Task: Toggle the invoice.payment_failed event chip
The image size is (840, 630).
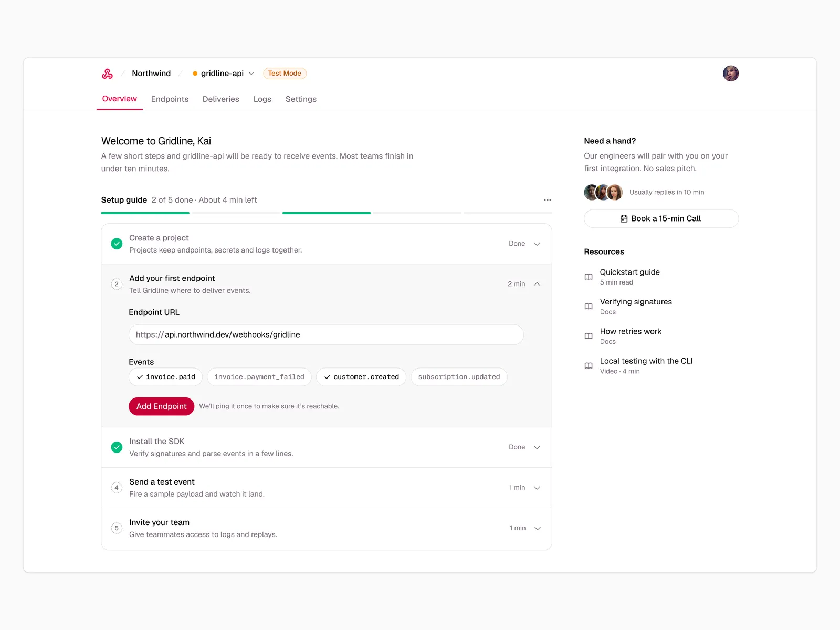Action: point(259,377)
